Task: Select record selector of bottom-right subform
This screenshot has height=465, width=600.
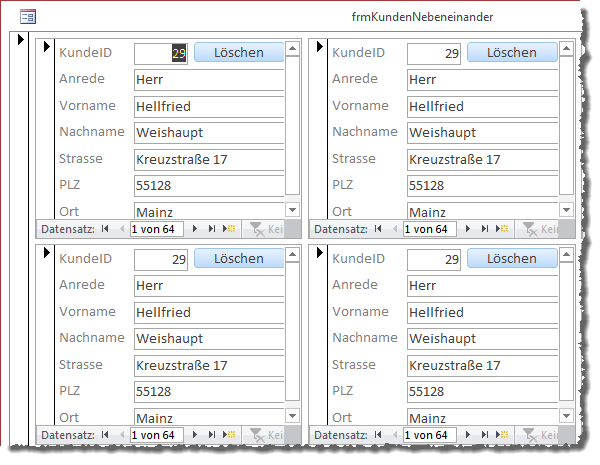Action: (319, 335)
